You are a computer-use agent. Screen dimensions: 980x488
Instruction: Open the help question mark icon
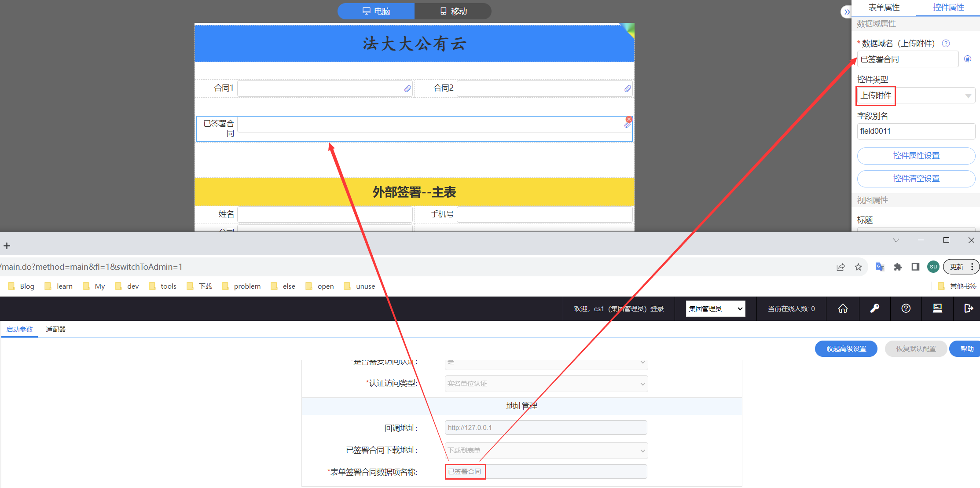click(906, 308)
